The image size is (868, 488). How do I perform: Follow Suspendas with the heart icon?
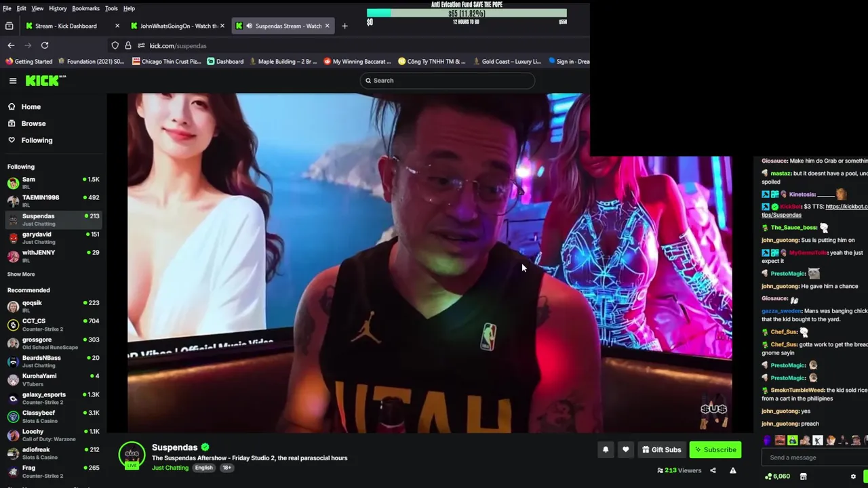coord(625,449)
